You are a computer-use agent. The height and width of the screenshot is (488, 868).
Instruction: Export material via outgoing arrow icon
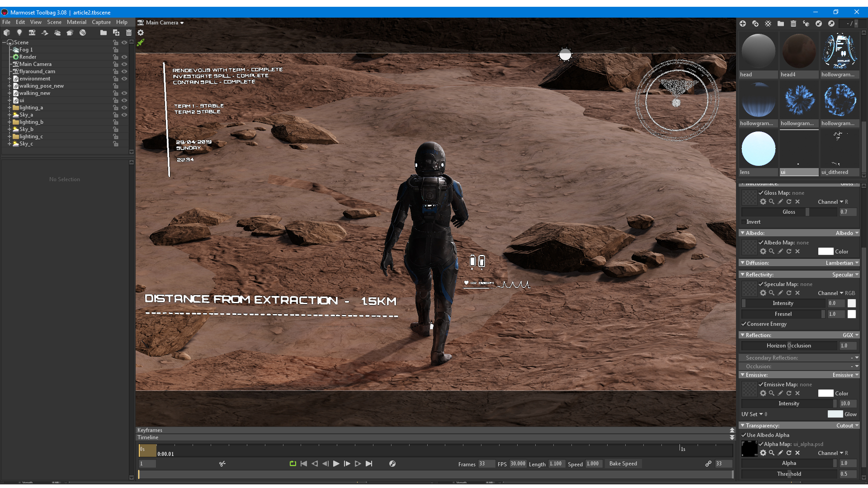(x=831, y=23)
